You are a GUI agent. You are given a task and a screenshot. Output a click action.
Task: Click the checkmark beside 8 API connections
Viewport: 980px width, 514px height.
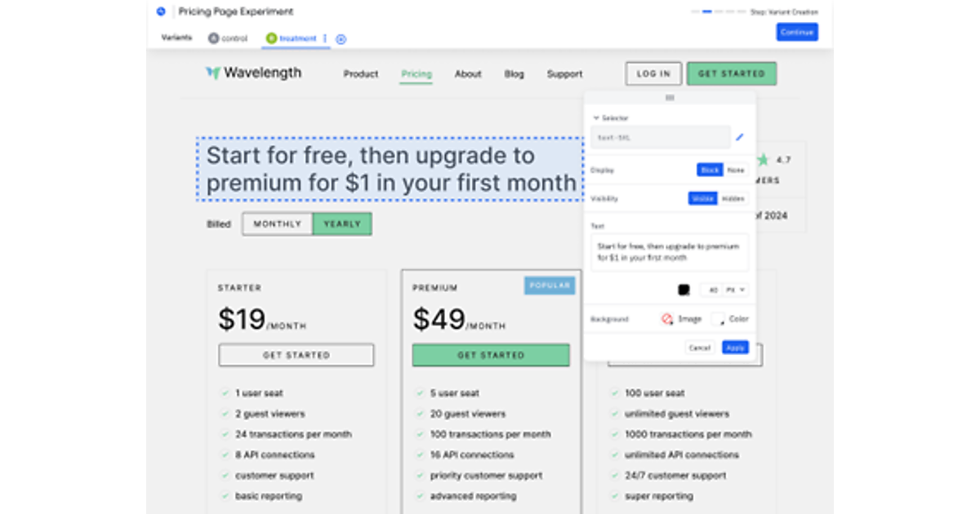[225, 454]
